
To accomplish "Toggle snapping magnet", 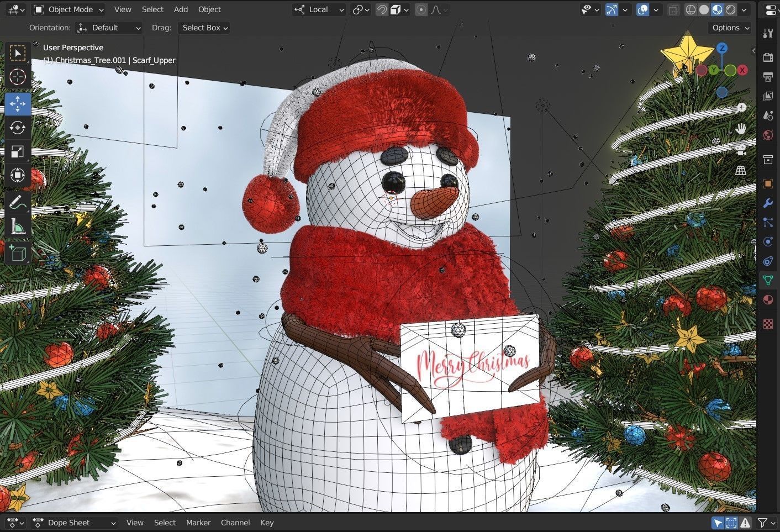I will click(x=382, y=9).
